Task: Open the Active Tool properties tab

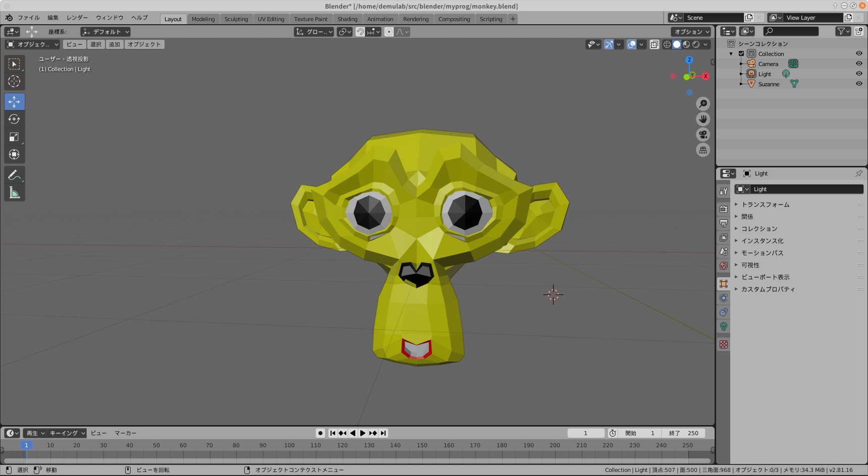Action: [724, 191]
